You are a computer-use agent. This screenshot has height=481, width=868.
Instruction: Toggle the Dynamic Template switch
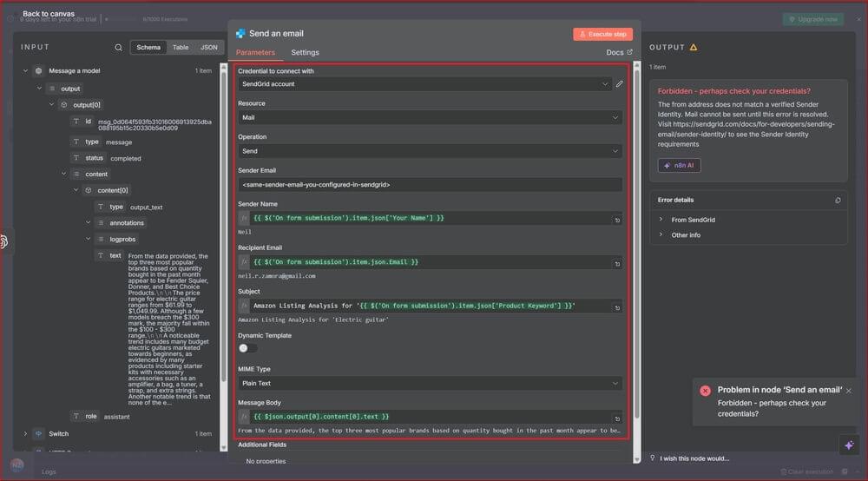tap(247, 348)
